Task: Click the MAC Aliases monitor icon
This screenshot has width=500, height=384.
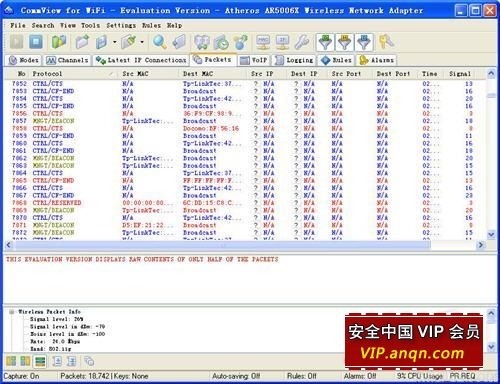Action: point(263,42)
